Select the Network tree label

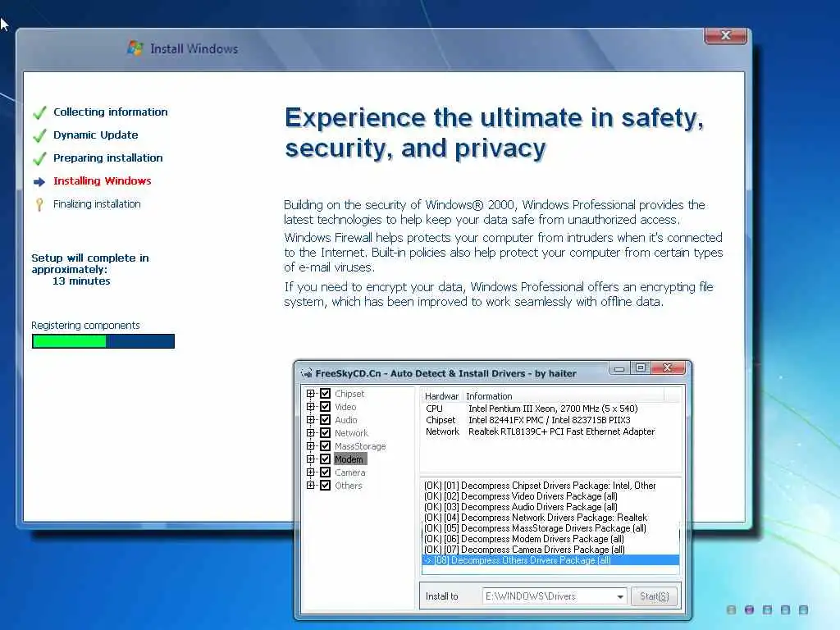point(351,433)
